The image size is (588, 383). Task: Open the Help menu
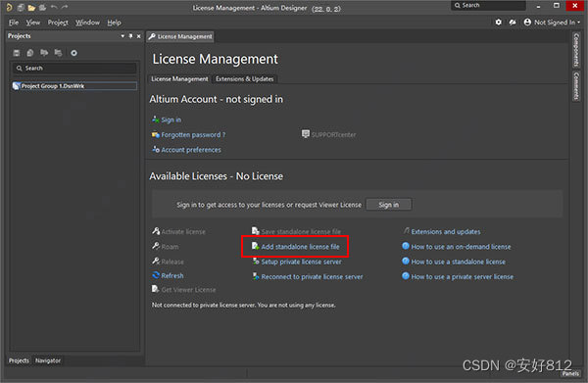(114, 23)
